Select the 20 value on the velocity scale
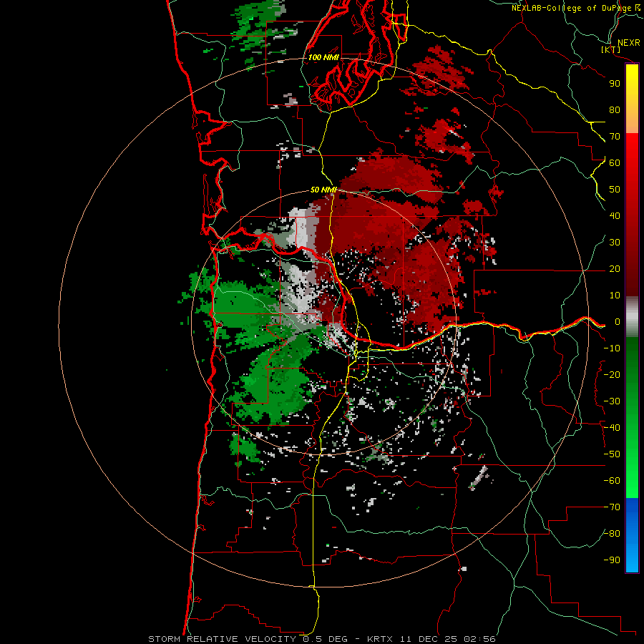644x644 pixels. tap(615, 268)
